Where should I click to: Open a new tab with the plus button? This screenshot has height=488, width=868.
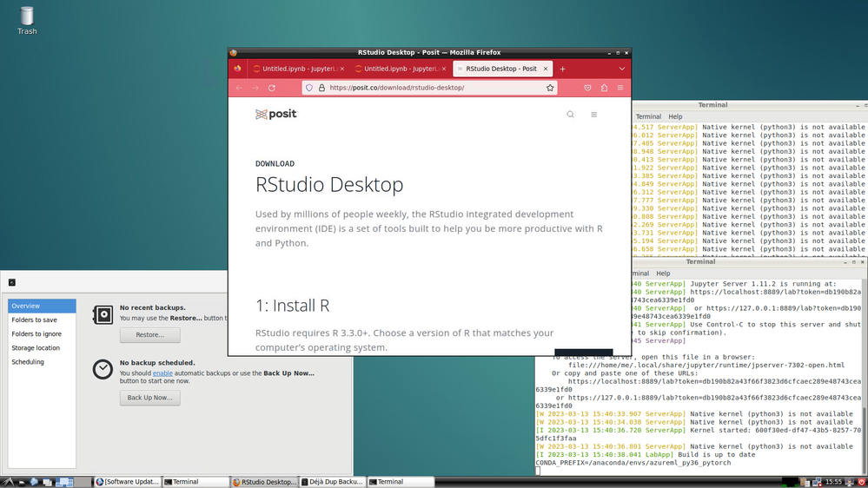click(562, 69)
